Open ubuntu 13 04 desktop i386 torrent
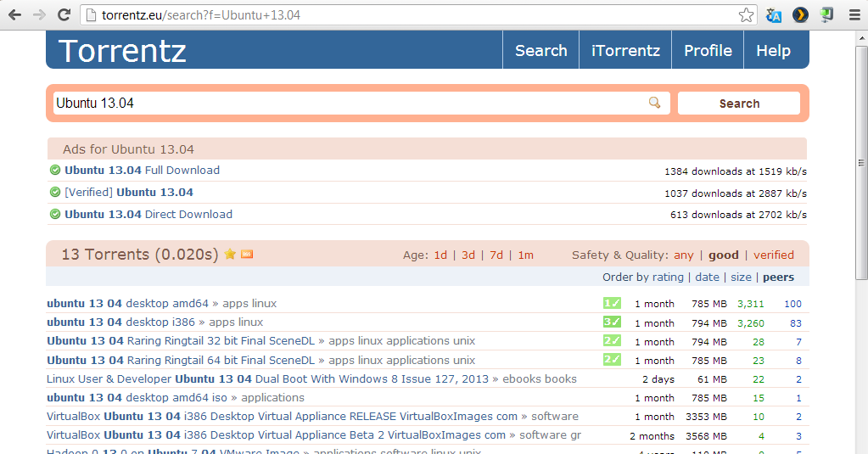The height and width of the screenshot is (454, 868). pos(120,322)
